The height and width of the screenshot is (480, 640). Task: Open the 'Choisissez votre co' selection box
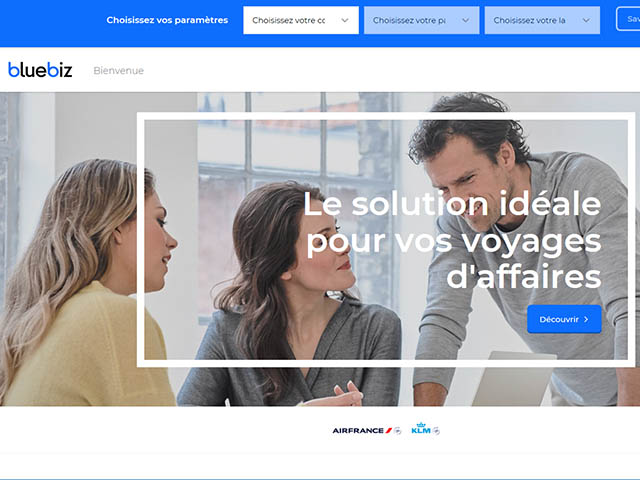tap(301, 20)
